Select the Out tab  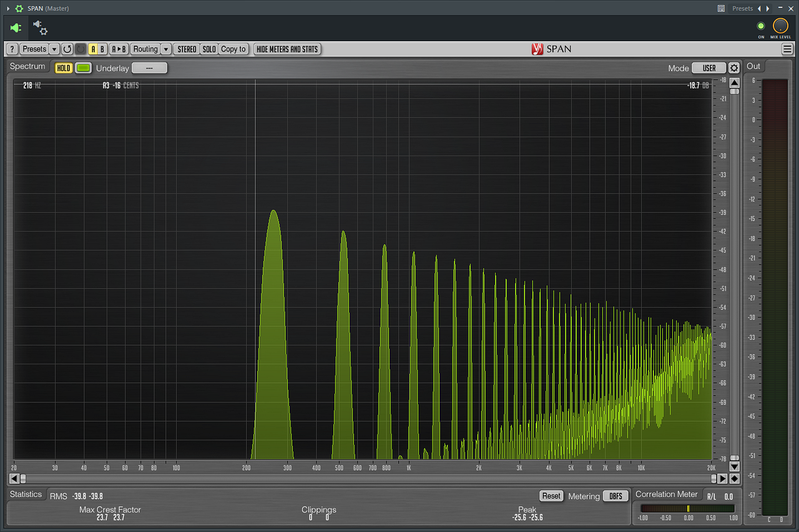[x=753, y=66]
